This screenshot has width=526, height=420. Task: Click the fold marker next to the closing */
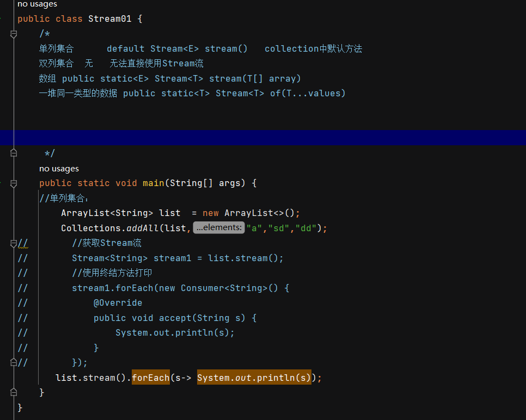point(14,153)
